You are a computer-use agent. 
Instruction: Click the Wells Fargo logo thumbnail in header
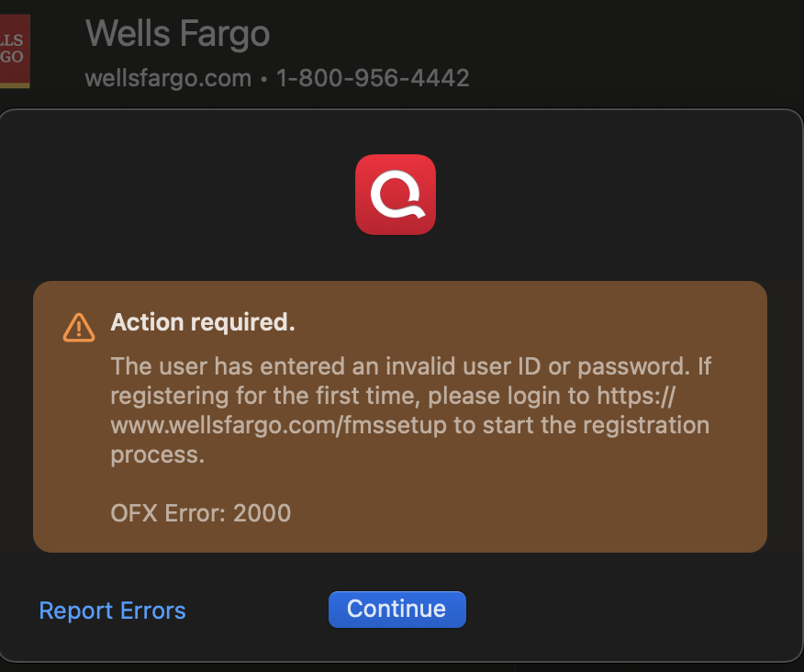[x=16, y=50]
